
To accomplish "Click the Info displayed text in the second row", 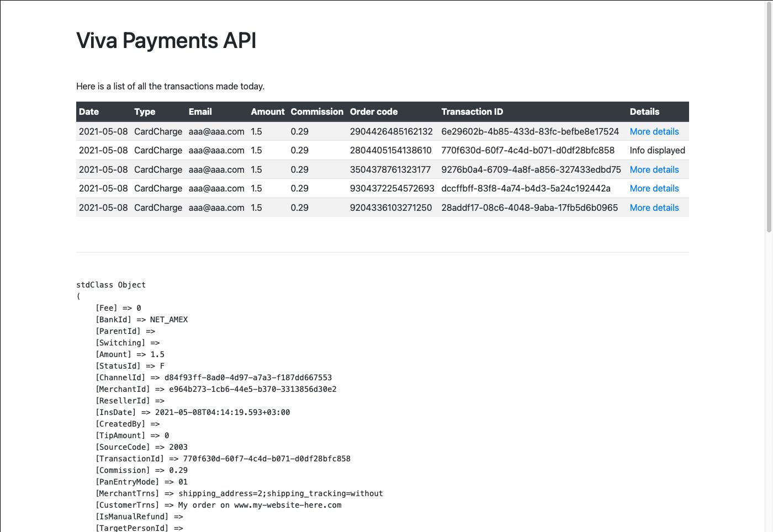I will [657, 150].
